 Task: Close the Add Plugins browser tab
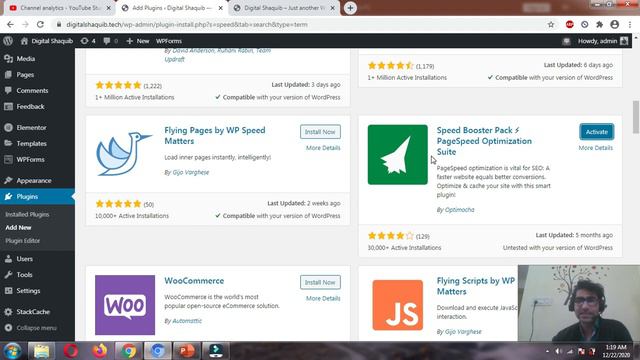click(x=221, y=8)
